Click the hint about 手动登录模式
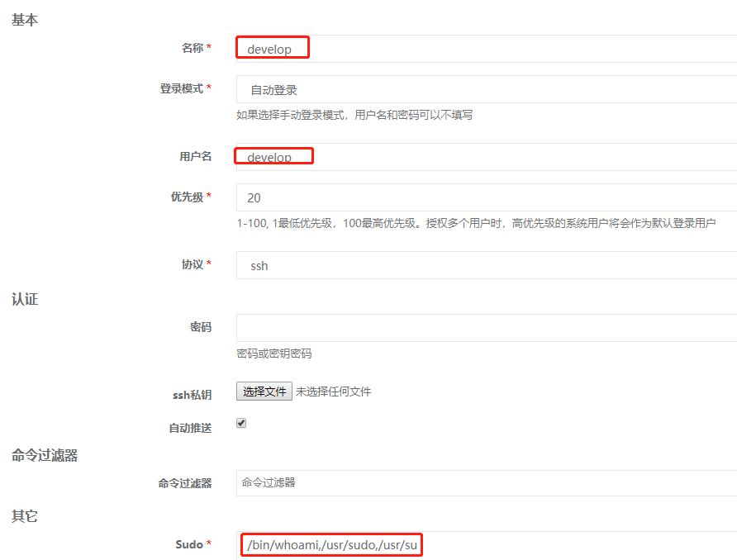Image resolution: width=737 pixels, height=560 pixels. (354, 115)
